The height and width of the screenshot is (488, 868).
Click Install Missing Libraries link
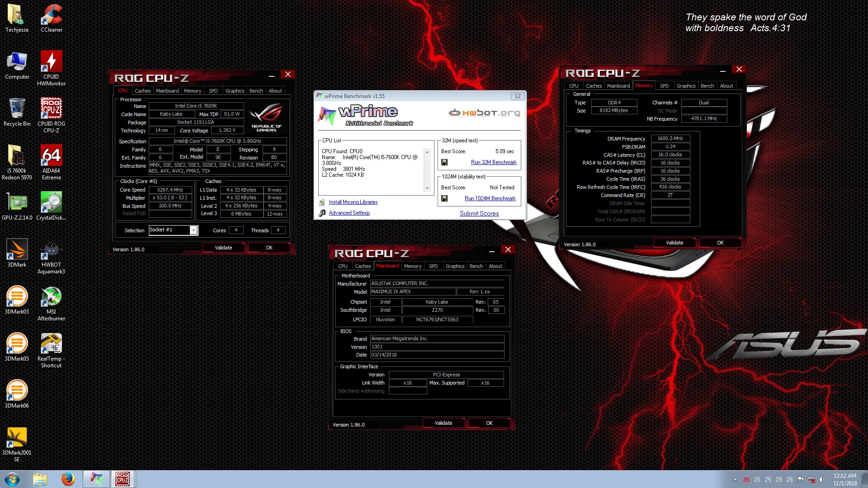[x=353, y=202]
